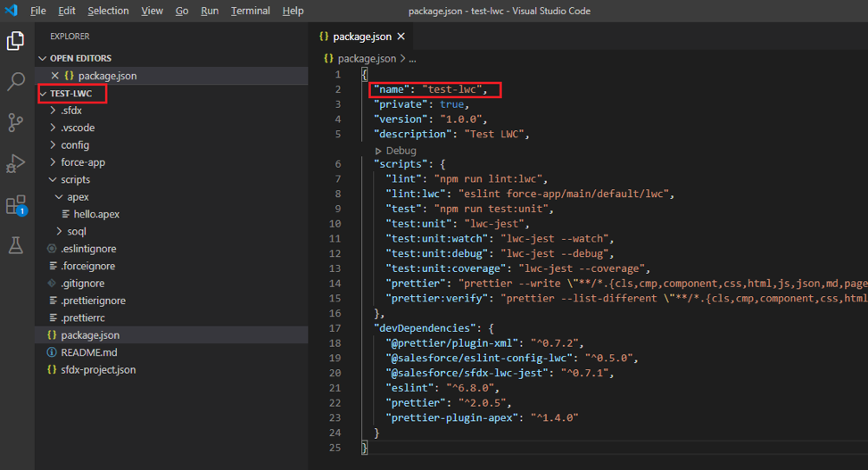868x470 pixels.
Task: Click the "private" key on line 3
Action: coord(401,104)
